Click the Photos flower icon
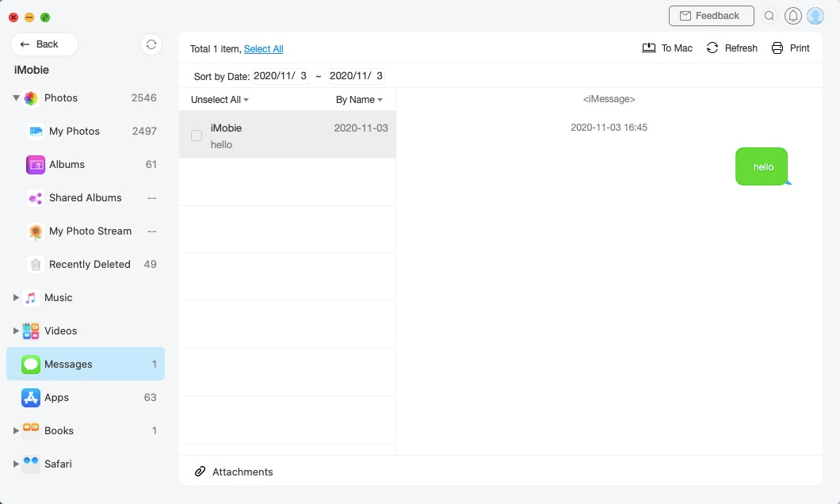This screenshot has width=840, height=504. tap(31, 98)
